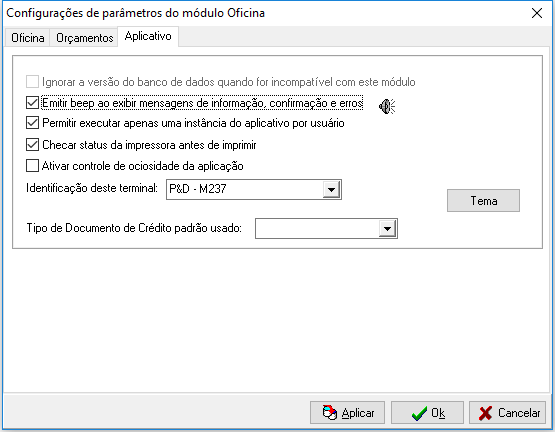
Task: Switch to the Oficina tab
Action: [27, 38]
